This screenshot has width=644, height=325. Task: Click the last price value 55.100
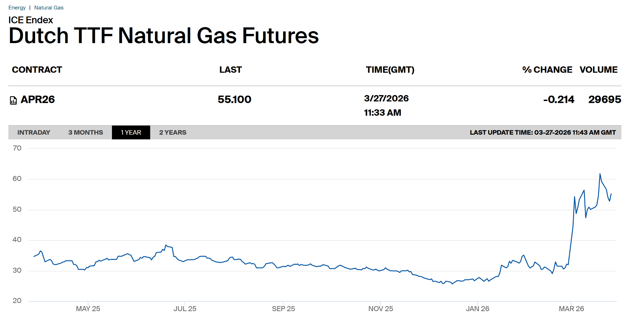tap(234, 99)
